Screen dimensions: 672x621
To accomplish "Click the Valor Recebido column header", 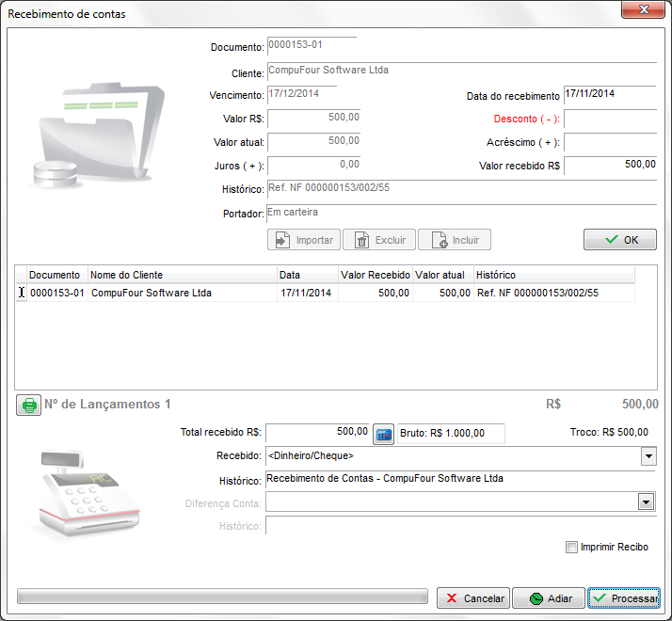I will pyautogui.click(x=375, y=275).
